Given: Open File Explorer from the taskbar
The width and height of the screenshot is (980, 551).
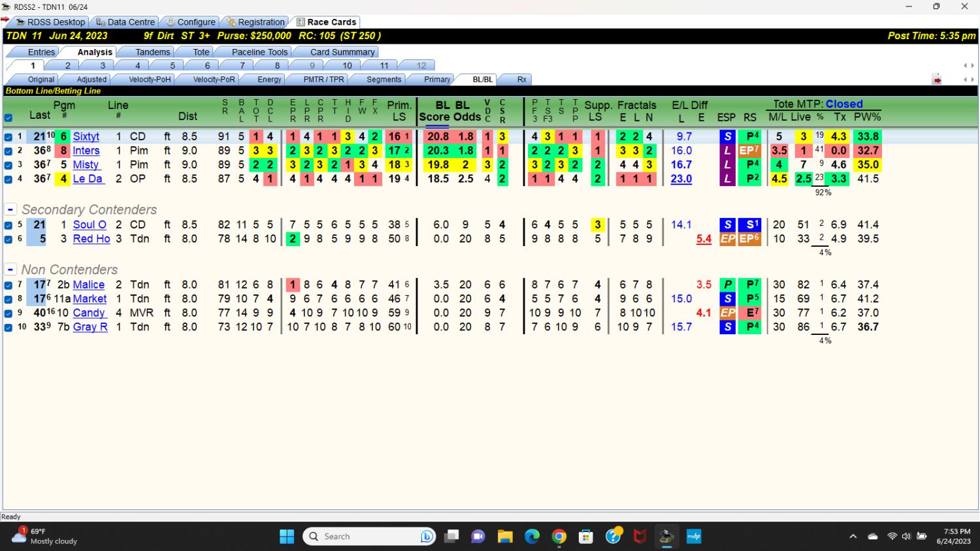Looking at the screenshot, I should click(505, 537).
